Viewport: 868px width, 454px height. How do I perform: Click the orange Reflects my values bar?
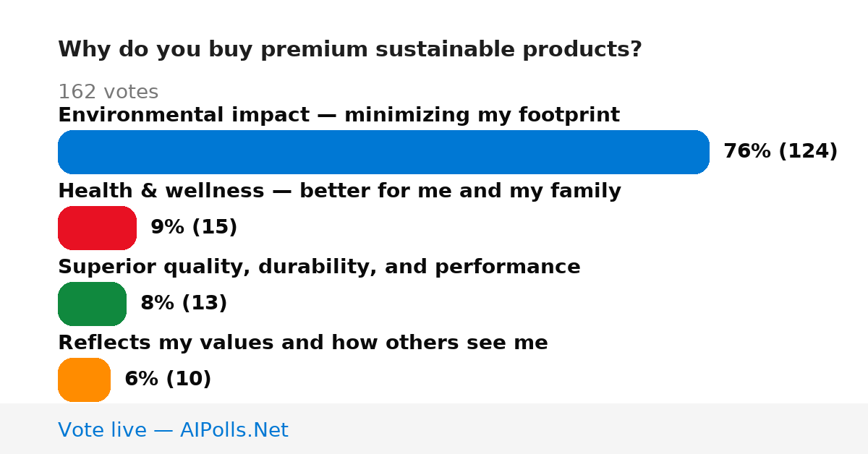pyautogui.click(x=84, y=380)
